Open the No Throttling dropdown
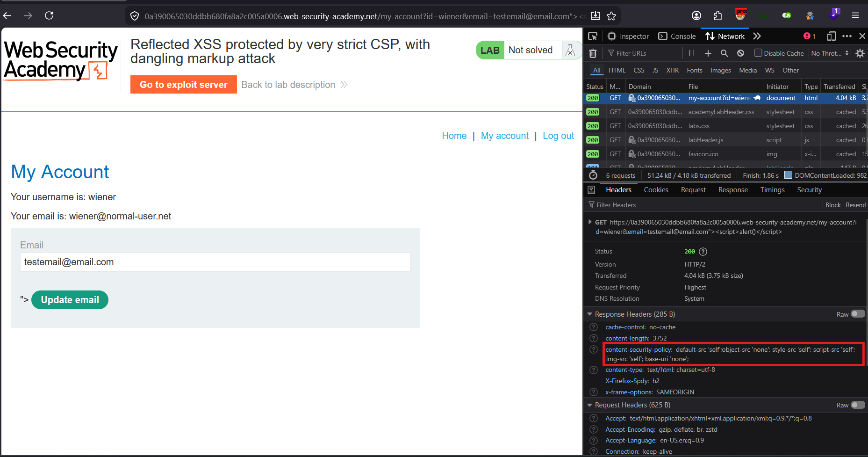 pos(830,53)
